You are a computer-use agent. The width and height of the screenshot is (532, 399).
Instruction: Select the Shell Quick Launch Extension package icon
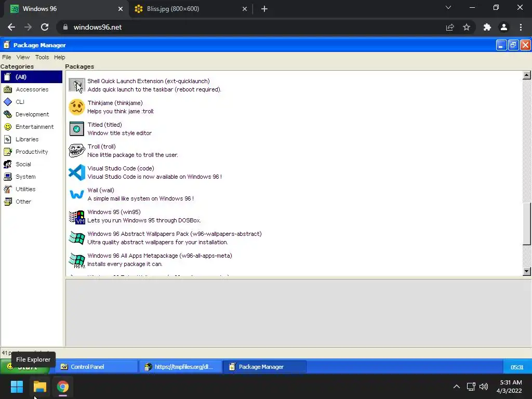(77, 85)
